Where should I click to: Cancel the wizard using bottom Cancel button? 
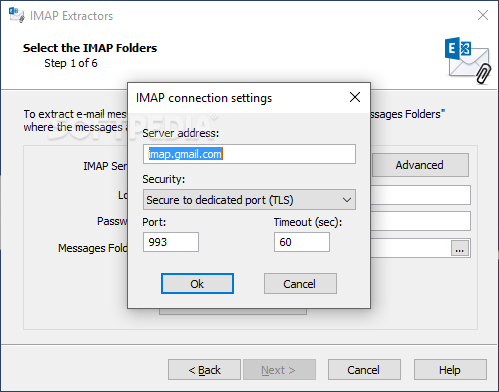(364, 370)
